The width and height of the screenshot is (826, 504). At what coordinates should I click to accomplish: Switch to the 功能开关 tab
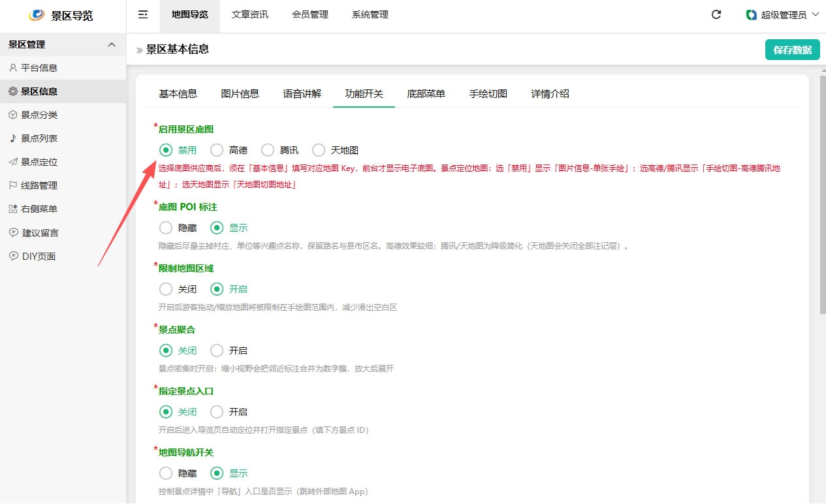point(364,94)
